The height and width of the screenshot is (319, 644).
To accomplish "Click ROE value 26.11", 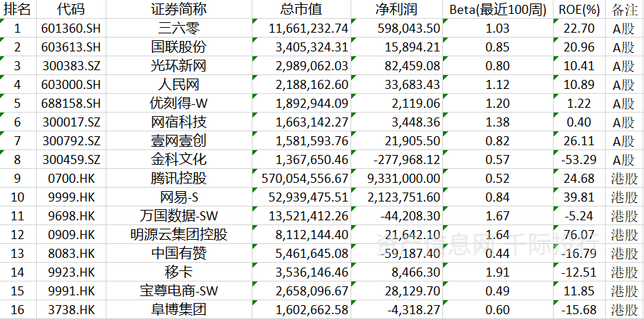I will pos(579,141).
